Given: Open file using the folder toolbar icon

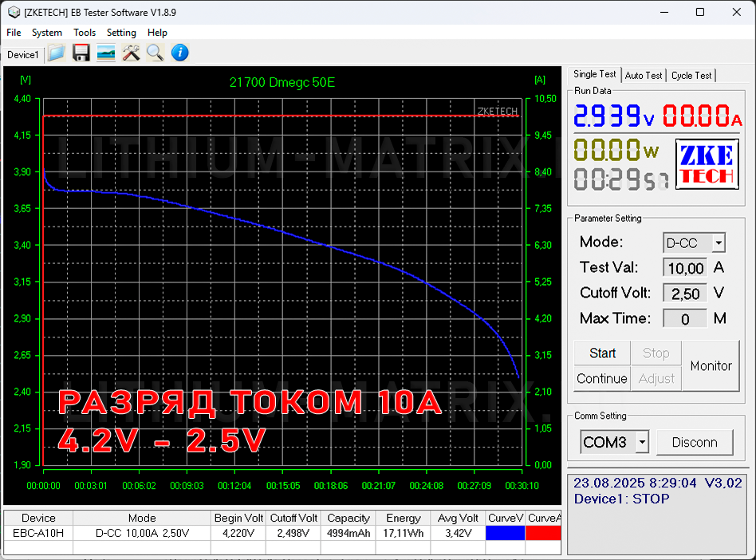Looking at the screenshot, I should [x=57, y=53].
